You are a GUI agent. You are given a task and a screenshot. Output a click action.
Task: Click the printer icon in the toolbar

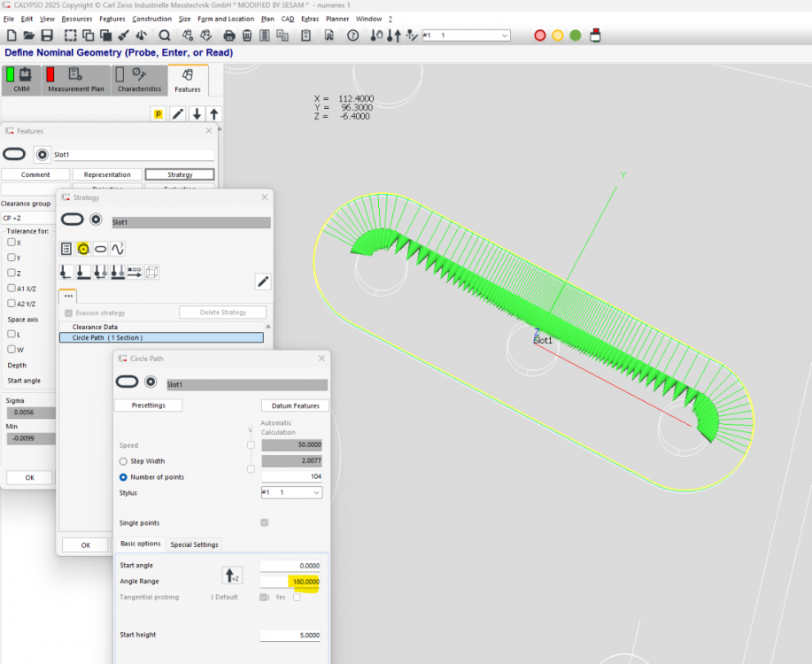[x=229, y=35]
